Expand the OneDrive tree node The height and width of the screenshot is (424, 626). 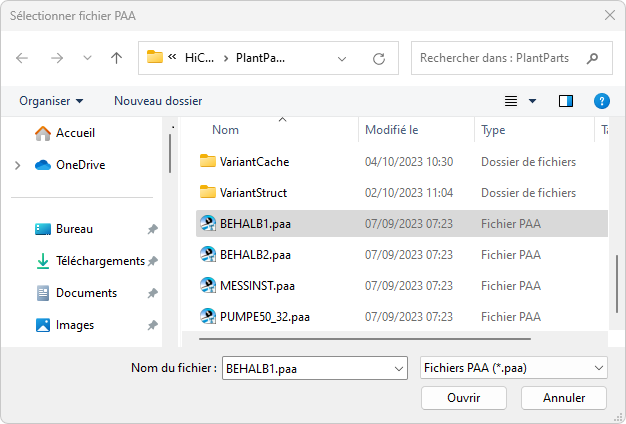coord(18,165)
